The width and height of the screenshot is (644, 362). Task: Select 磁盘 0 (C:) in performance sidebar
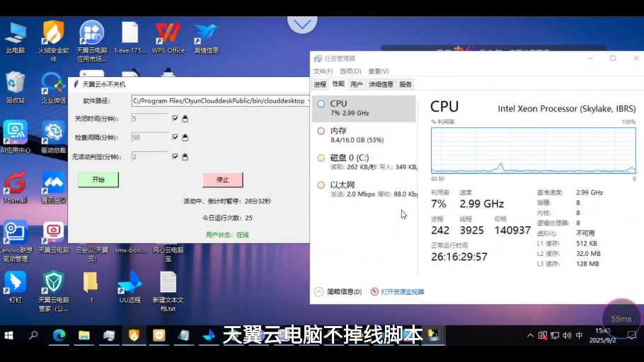click(x=364, y=163)
